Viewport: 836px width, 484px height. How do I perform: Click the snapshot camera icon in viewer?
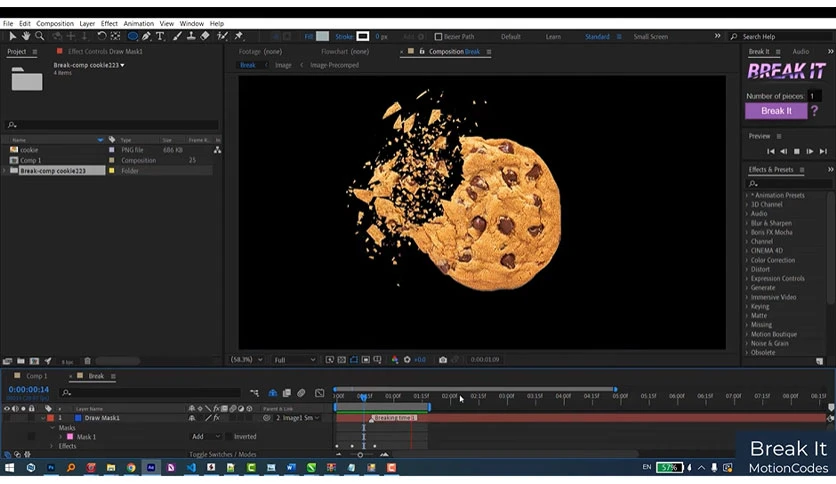coord(443,360)
